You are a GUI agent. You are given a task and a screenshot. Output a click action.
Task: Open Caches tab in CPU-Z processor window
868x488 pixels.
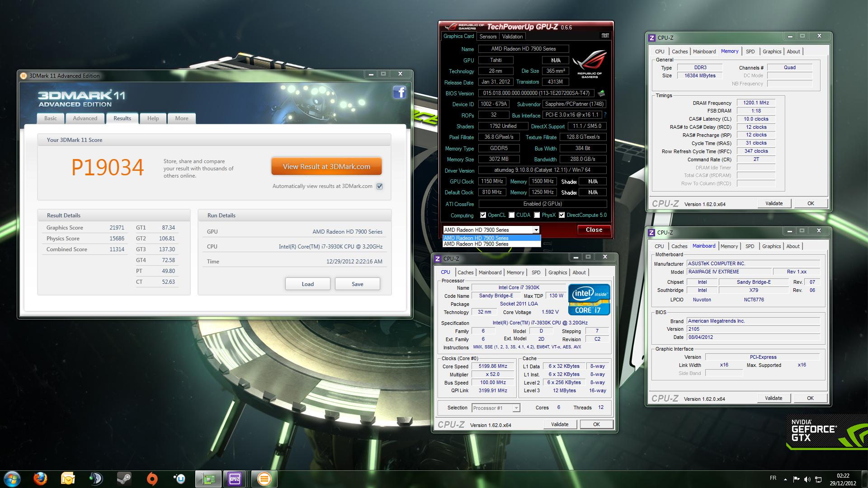465,272
